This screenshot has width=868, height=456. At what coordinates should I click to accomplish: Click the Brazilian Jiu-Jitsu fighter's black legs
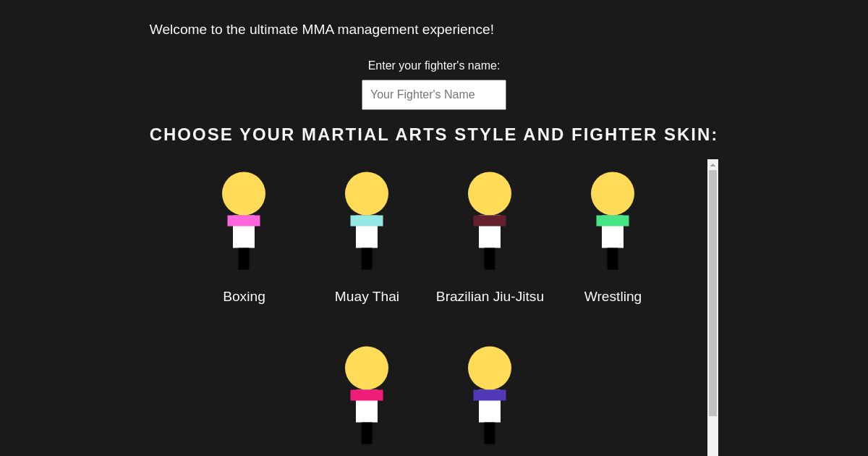490,258
